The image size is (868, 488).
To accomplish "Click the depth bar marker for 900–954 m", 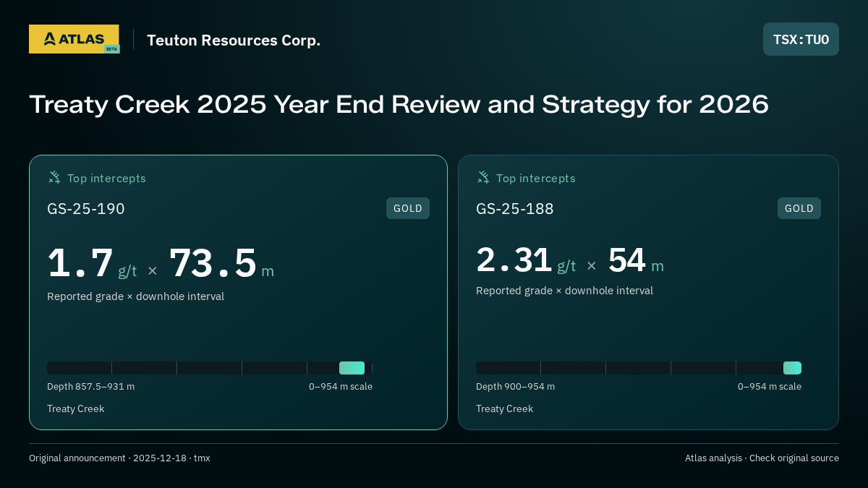I will [792, 368].
